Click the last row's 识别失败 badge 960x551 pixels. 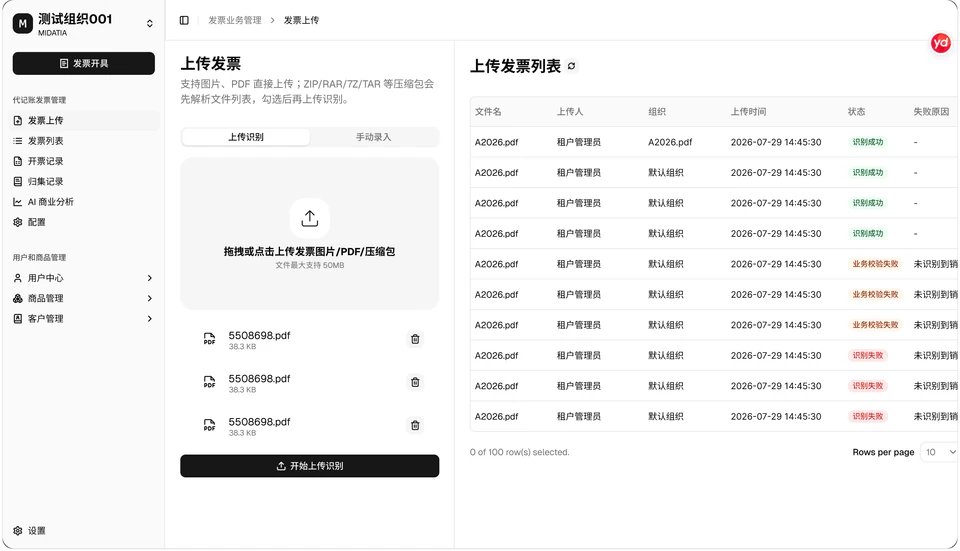pos(868,416)
